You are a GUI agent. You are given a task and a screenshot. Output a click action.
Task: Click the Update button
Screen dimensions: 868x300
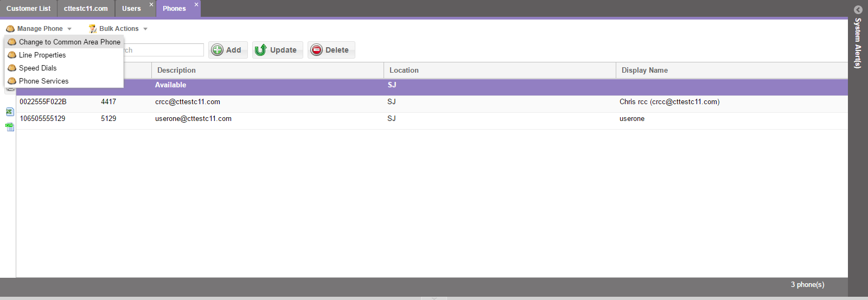(x=277, y=50)
